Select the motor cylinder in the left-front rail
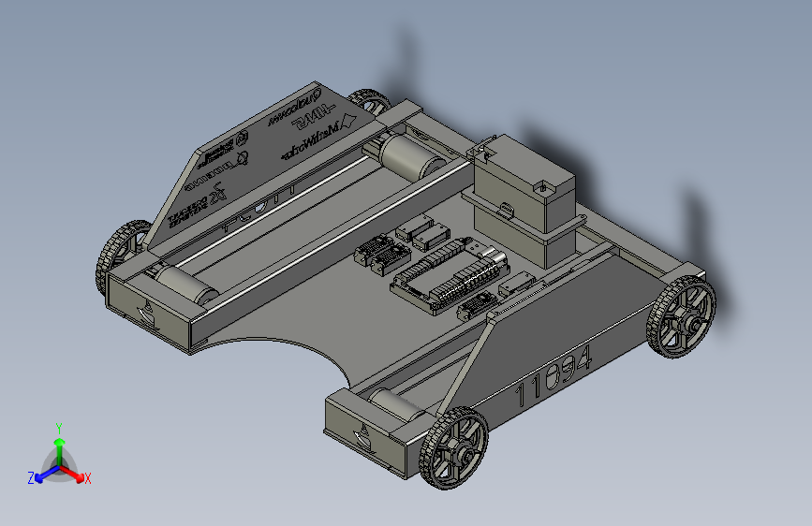 (x=186, y=285)
